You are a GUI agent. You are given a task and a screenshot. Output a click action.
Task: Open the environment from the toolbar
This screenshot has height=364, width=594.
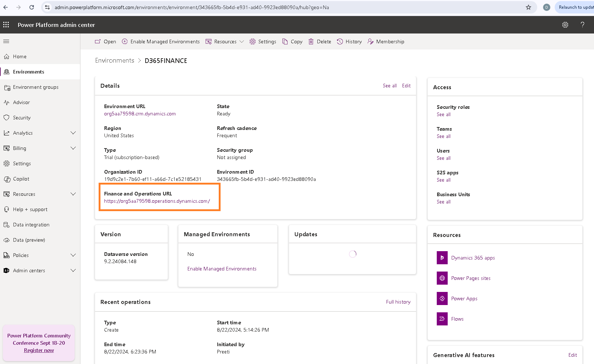pos(106,41)
